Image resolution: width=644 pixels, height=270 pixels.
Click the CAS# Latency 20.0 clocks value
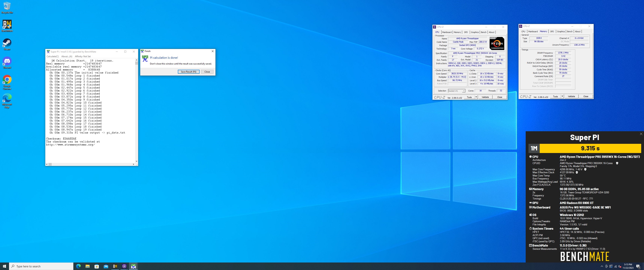(x=563, y=60)
